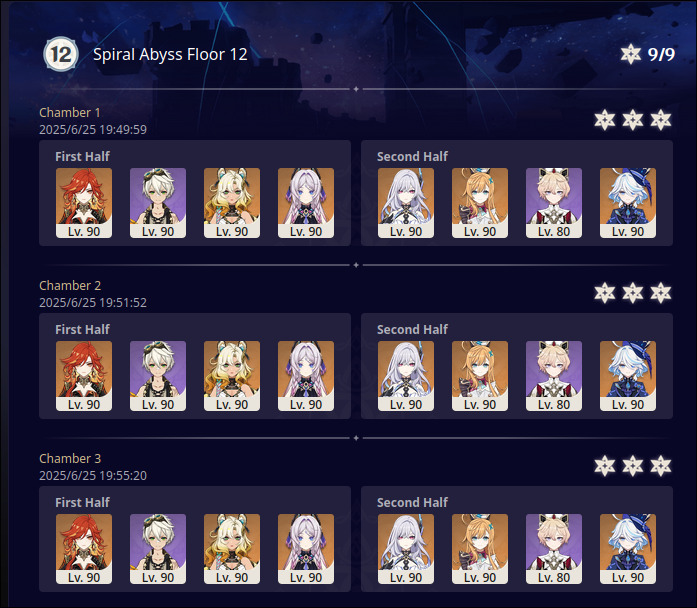Open blue-hat character portrait in Chamber 1 Second Half
The image size is (697, 608).
pos(628,203)
